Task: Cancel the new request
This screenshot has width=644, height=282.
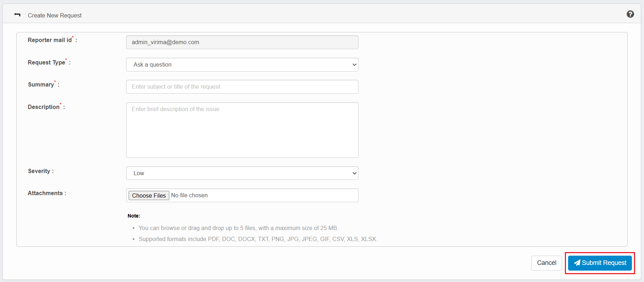Action: point(546,263)
